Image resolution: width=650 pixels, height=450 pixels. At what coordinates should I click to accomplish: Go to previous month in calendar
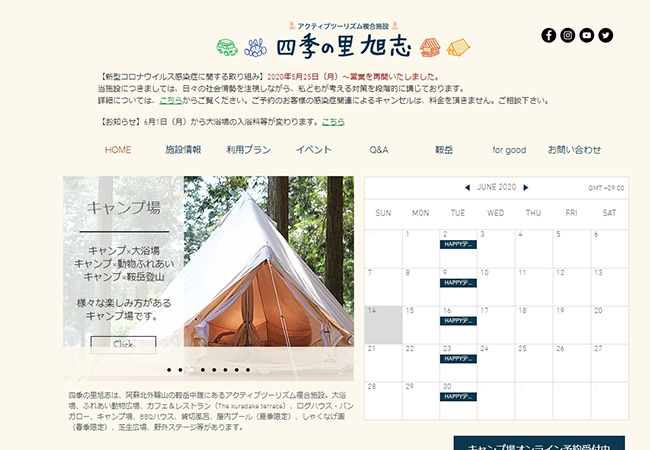[467, 187]
